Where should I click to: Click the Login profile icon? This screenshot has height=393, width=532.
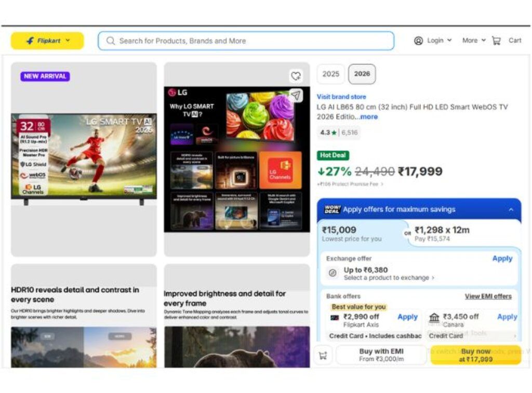(418, 41)
